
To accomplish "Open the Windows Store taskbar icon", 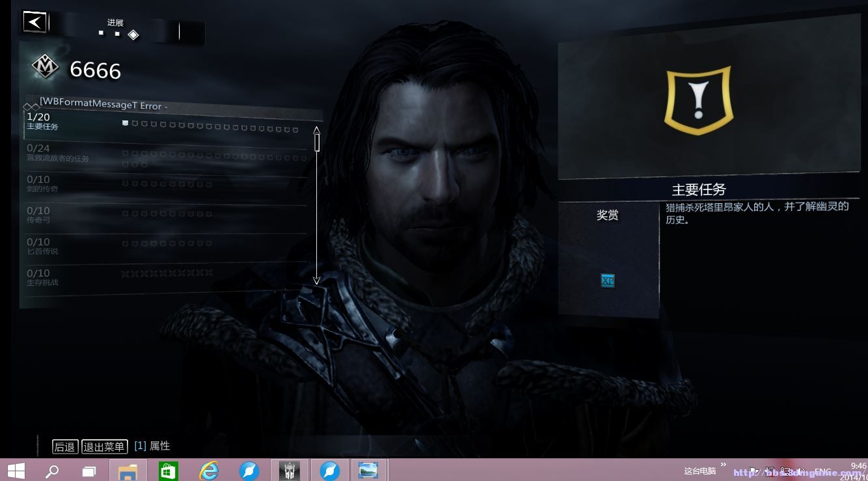I will pyautogui.click(x=169, y=471).
